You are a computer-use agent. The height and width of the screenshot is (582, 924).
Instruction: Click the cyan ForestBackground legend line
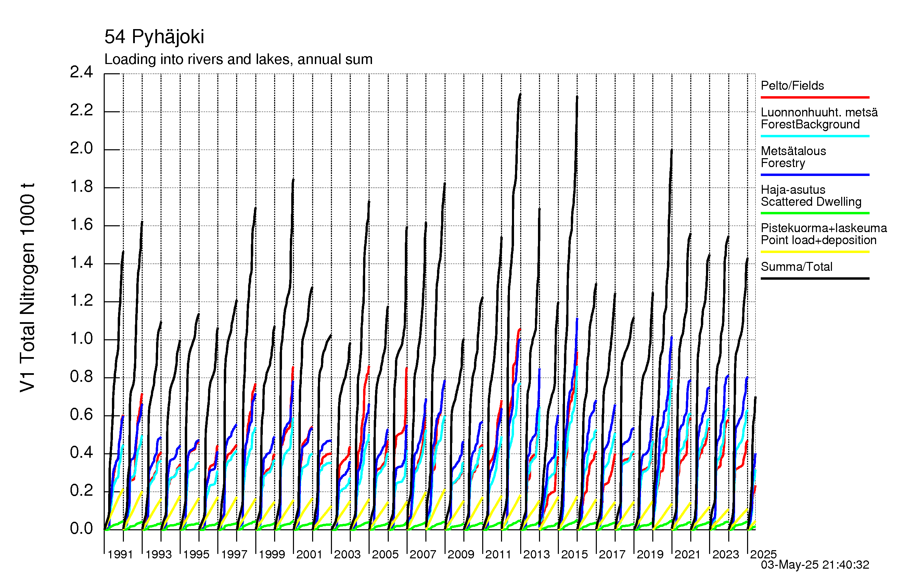point(815,136)
